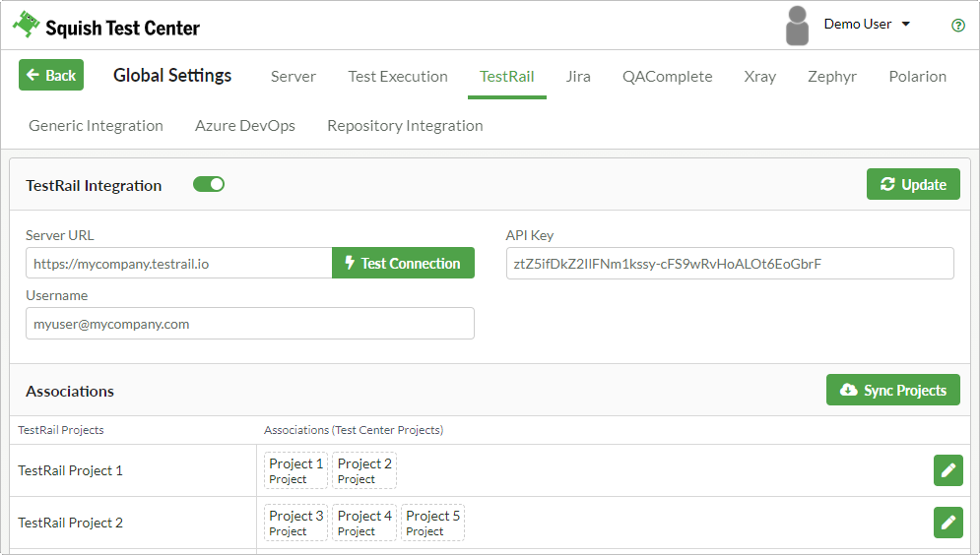The image size is (980, 555).
Task: Click into the Username field
Action: click(249, 324)
